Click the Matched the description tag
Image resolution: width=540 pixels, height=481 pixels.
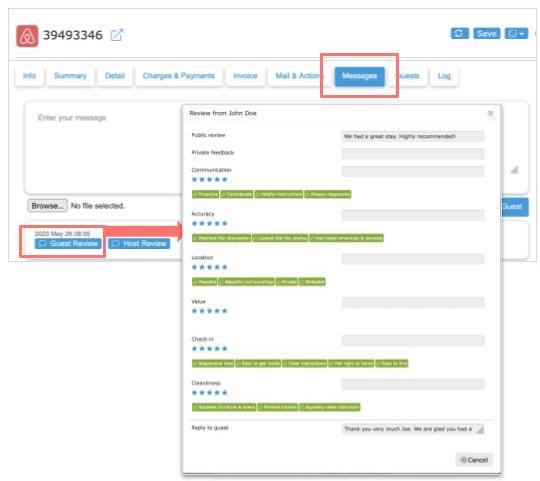pos(221,238)
